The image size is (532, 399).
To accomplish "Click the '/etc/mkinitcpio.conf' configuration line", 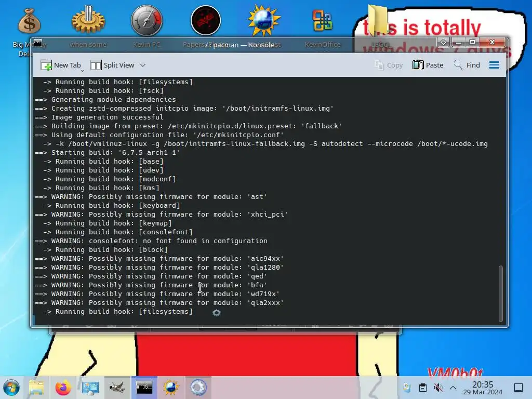I will pyautogui.click(x=159, y=135).
